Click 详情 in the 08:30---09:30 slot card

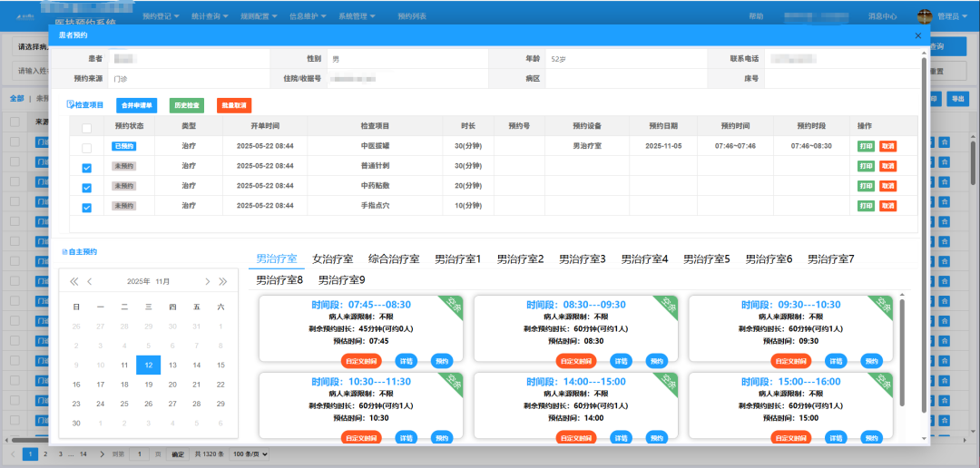[621, 361]
